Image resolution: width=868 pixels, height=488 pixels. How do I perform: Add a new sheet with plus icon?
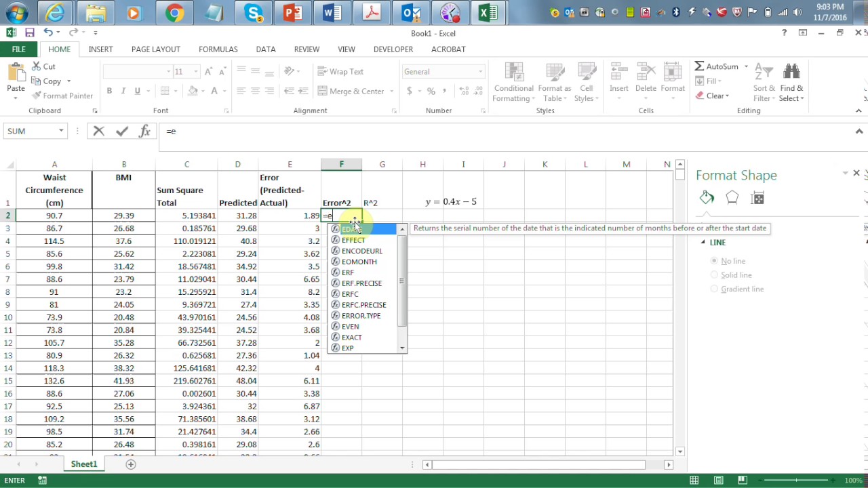coord(131,464)
